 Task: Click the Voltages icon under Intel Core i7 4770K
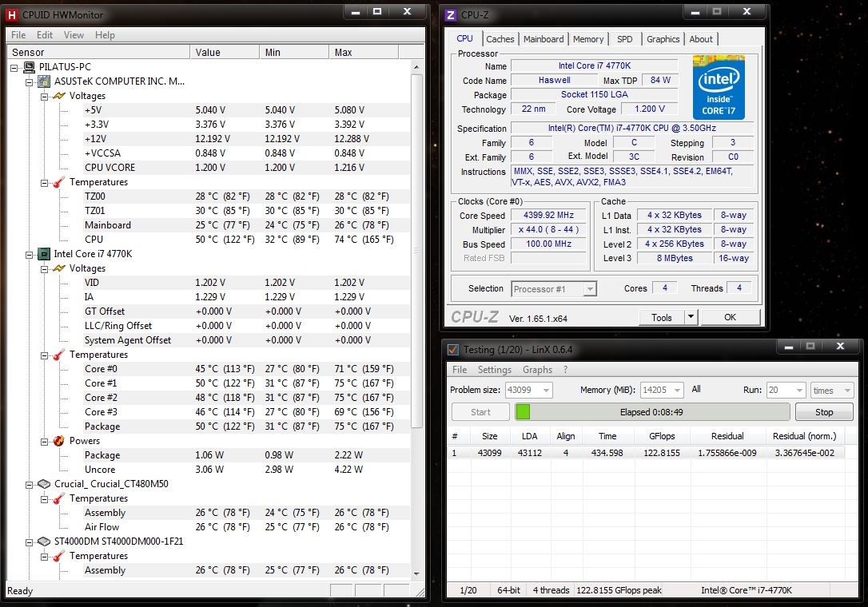coord(58,268)
